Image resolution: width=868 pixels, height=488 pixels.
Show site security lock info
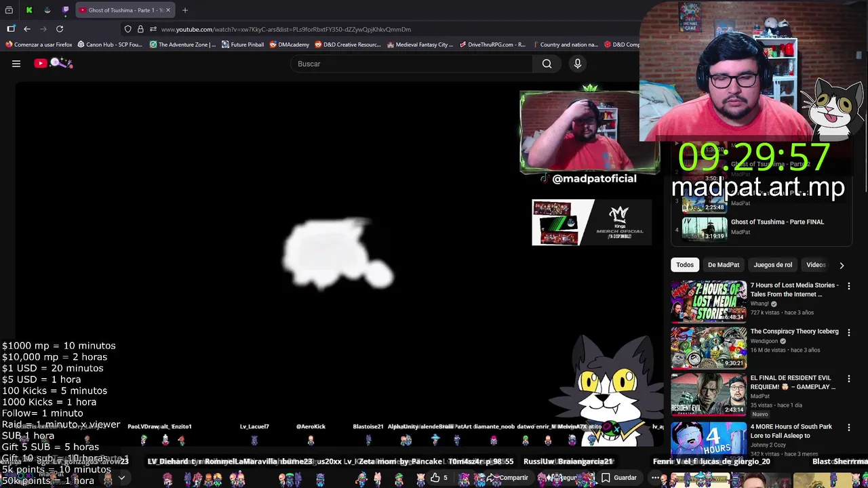click(140, 29)
